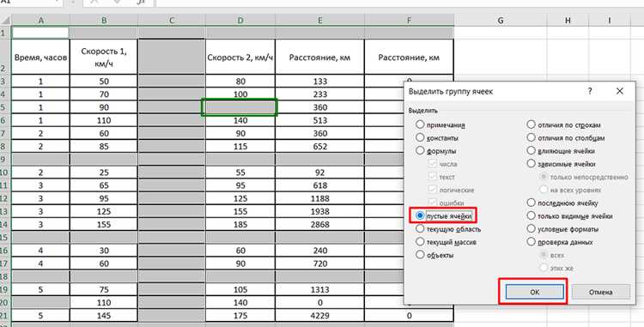Click the cell containing 233
This screenshot has width=644, height=327.
(x=319, y=94)
